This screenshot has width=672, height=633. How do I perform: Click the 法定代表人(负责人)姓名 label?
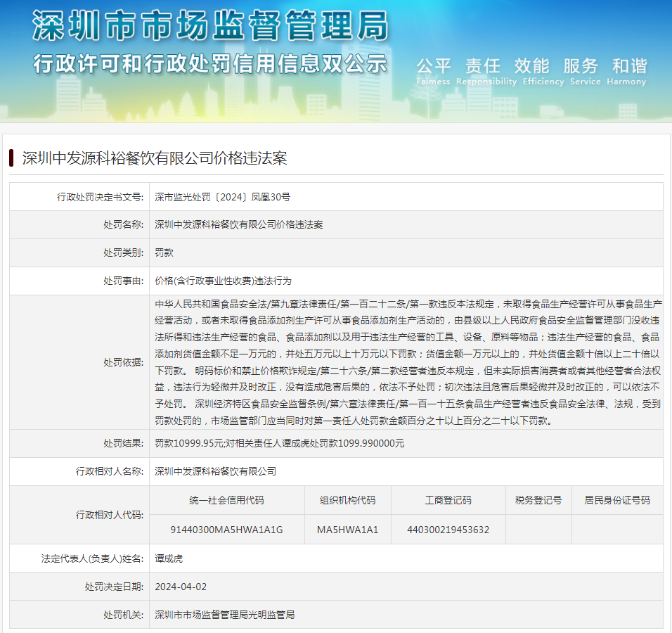[93, 558]
